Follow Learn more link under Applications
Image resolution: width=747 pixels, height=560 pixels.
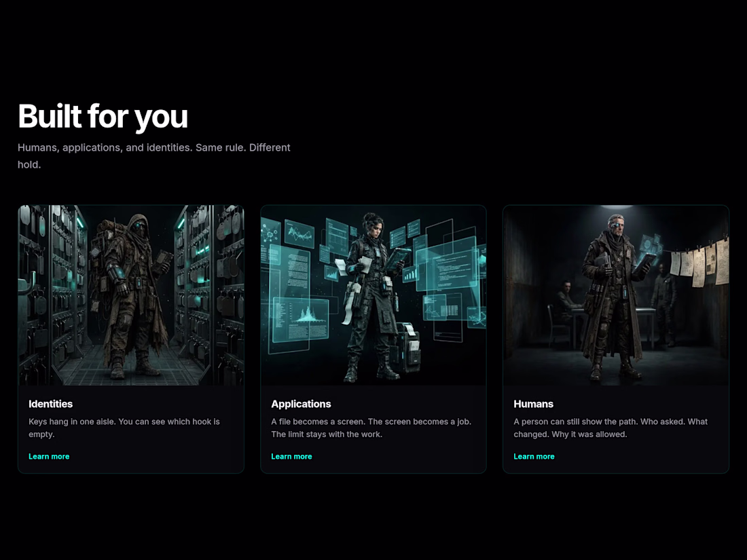coord(291,456)
